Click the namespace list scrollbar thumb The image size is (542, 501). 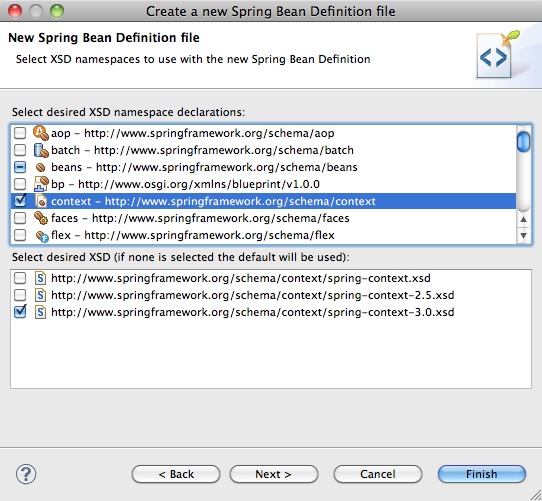click(523, 142)
